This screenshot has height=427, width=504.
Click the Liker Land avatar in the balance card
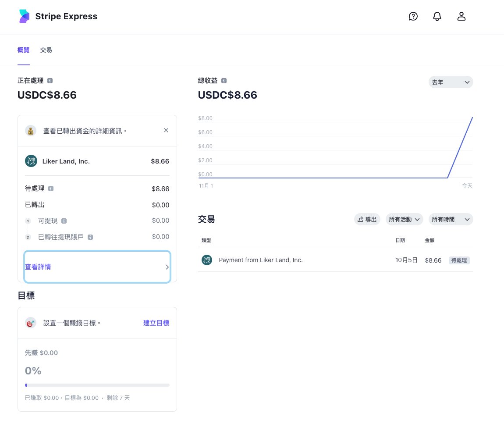point(31,161)
